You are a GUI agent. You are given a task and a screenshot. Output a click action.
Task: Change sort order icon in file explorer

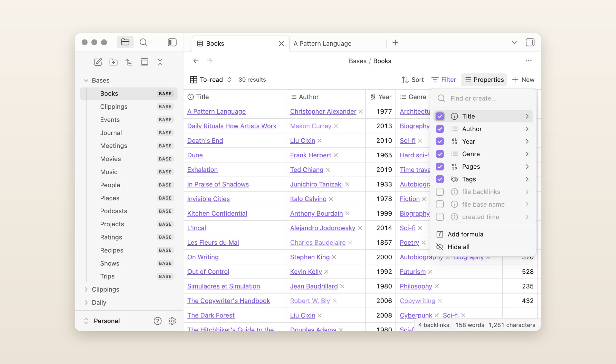tap(129, 62)
